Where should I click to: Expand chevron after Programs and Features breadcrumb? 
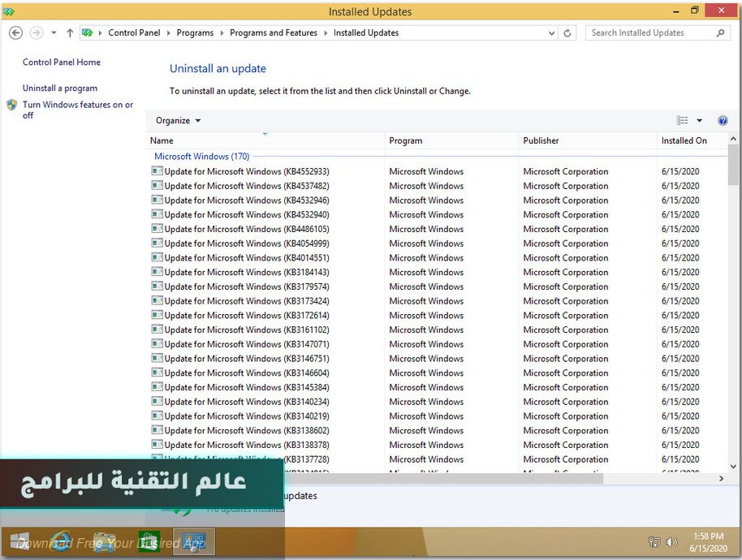326,33
